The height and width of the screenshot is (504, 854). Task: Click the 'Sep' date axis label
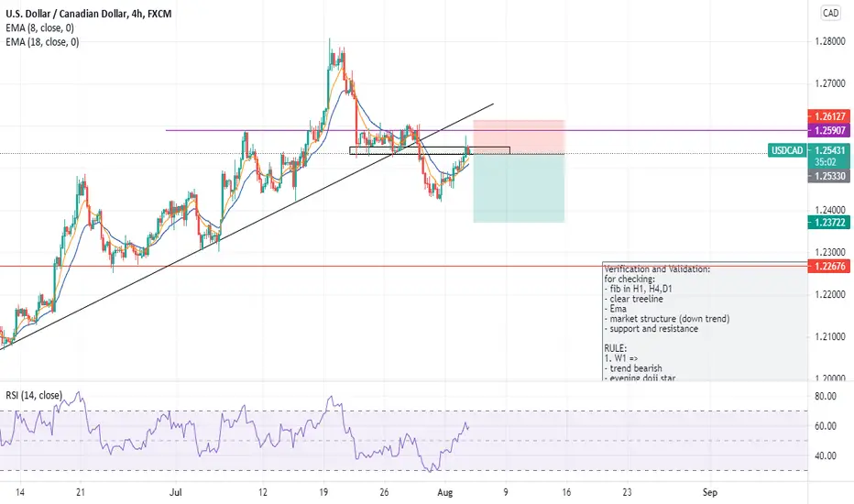(x=709, y=492)
